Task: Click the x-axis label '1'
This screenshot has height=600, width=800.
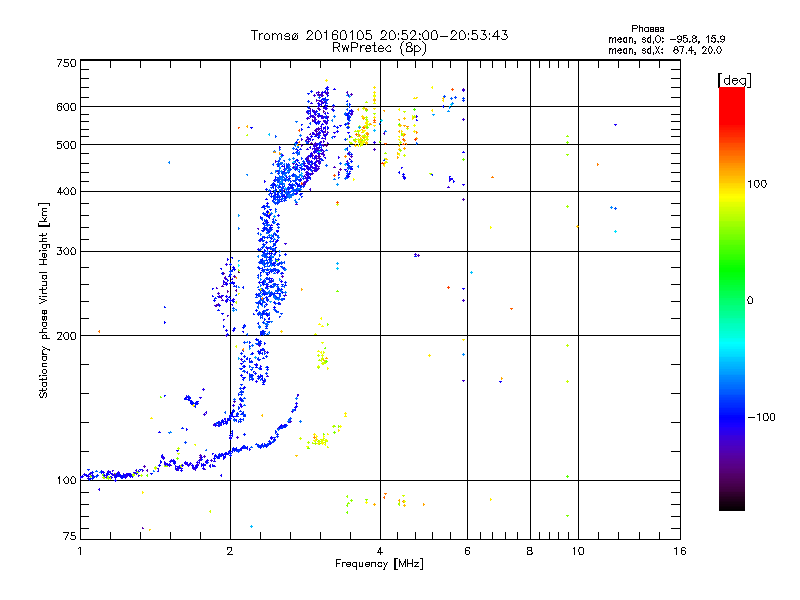Action: (80, 551)
